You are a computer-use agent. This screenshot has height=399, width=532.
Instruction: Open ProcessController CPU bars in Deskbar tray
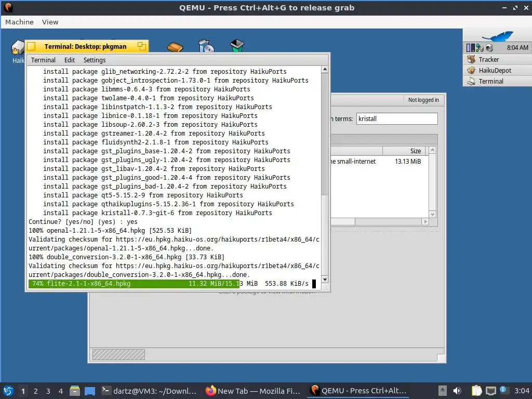[x=470, y=48]
